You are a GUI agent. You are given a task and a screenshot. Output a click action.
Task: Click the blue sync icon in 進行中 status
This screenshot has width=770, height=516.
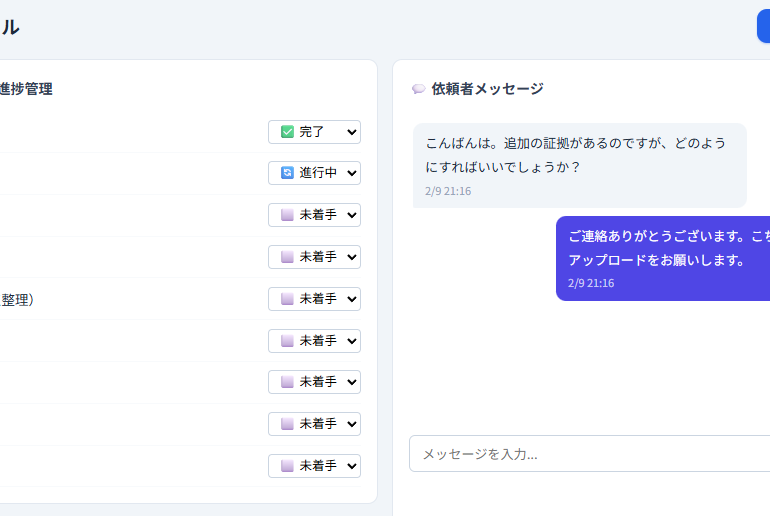coord(287,173)
